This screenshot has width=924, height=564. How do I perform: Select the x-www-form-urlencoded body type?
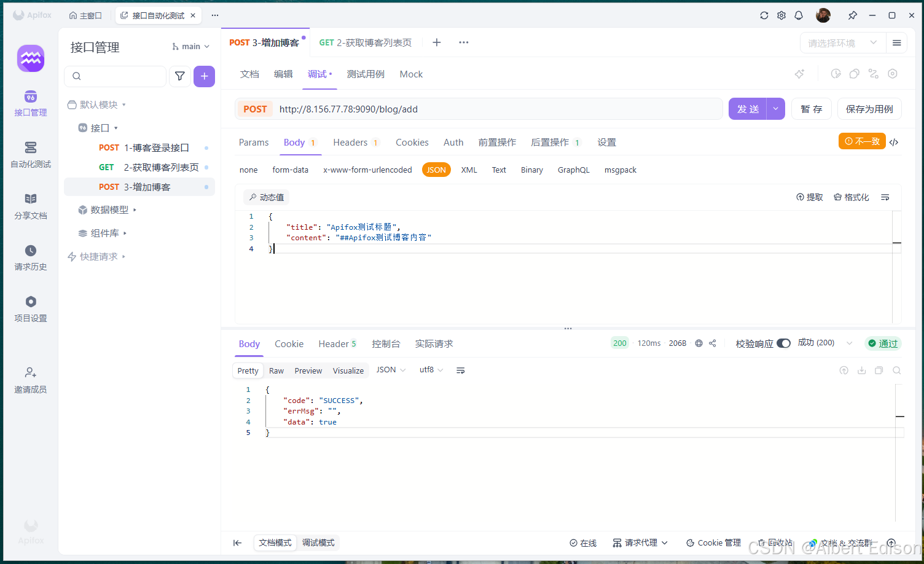[x=367, y=170]
